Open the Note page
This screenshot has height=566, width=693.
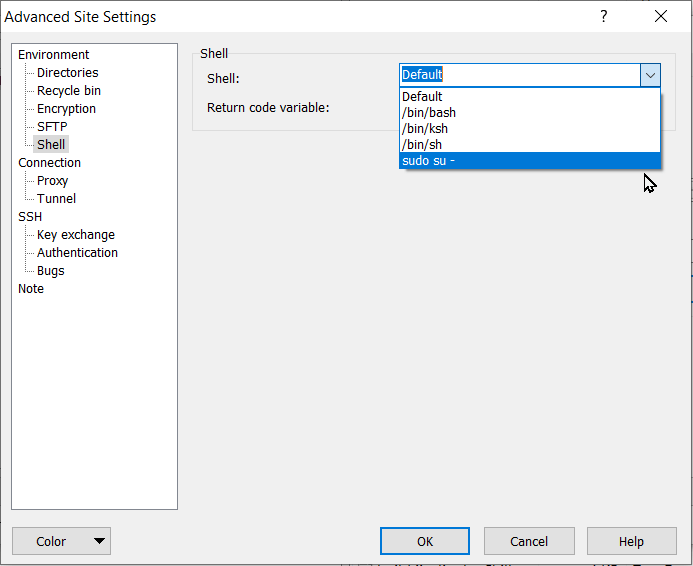(31, 289)
